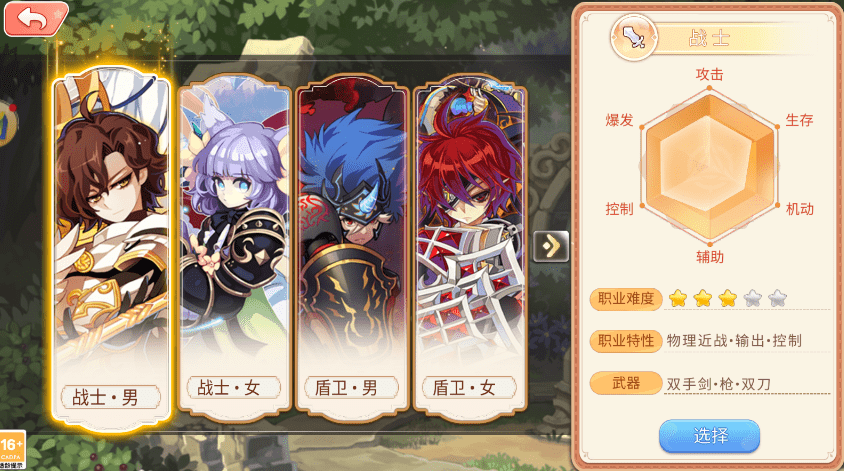Click the 攻击 stat label on the chart

709,74
